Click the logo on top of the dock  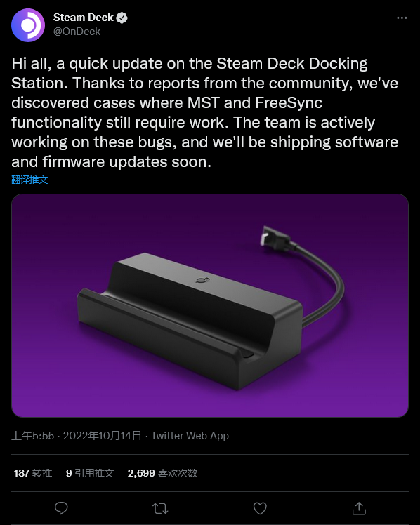coord(203,280)
